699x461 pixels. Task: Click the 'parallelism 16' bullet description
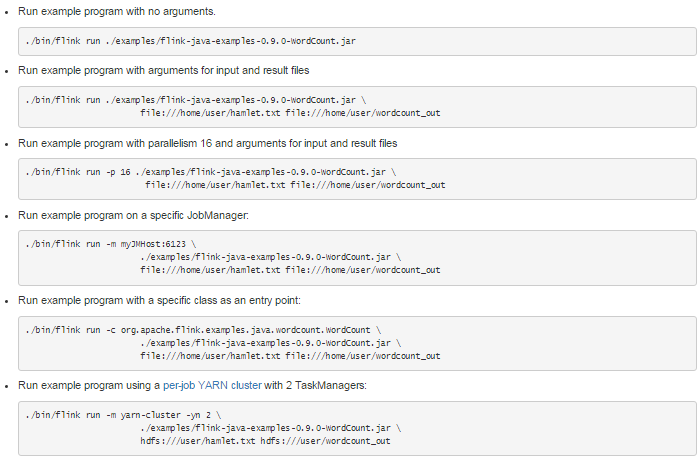207,144
